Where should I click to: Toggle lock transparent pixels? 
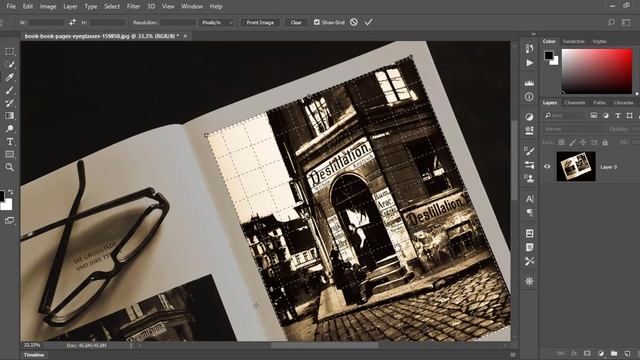(x=562, y=142)
